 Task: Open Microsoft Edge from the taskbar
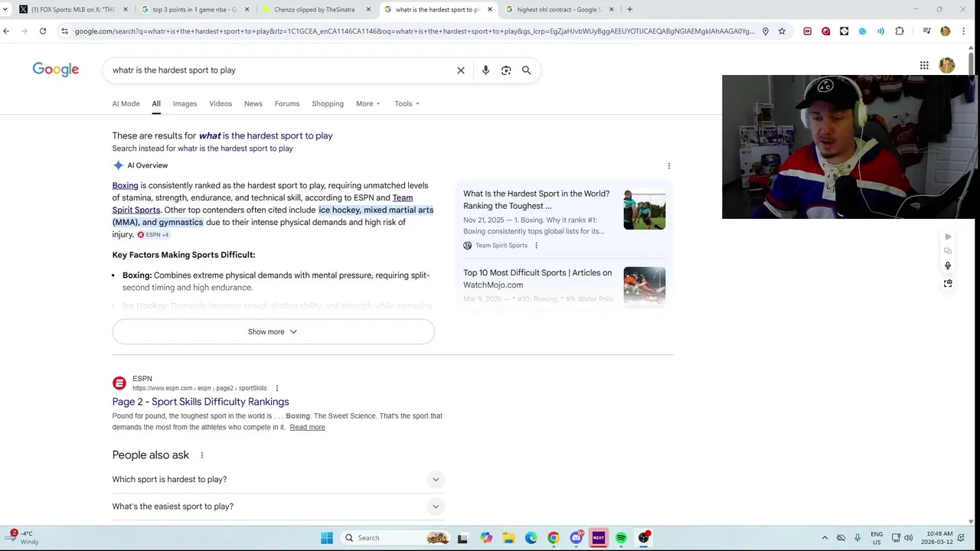coord(531,538)
